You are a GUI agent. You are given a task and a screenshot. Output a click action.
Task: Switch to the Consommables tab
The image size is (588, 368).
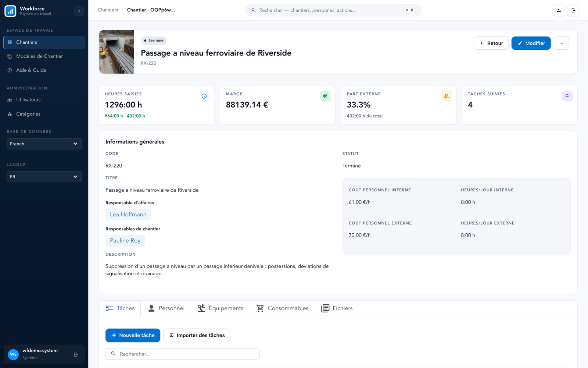282,308
